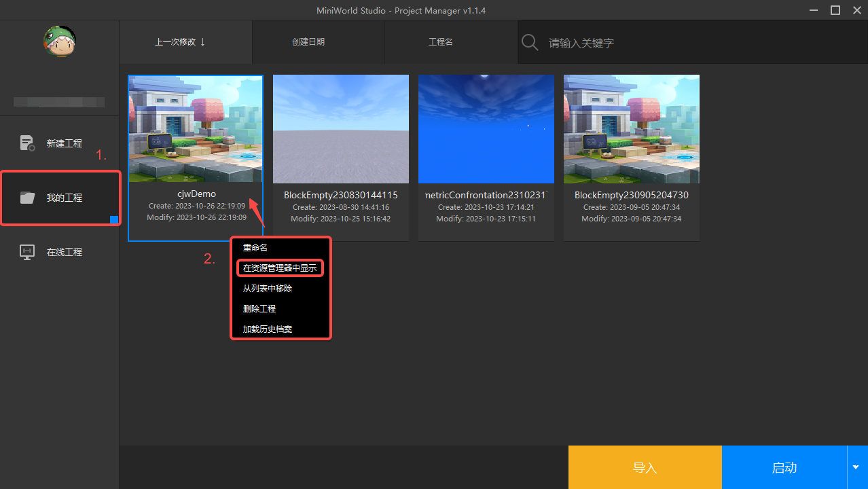
Task: Select 我的工程 in the sidebar
Action: point(60,198)
